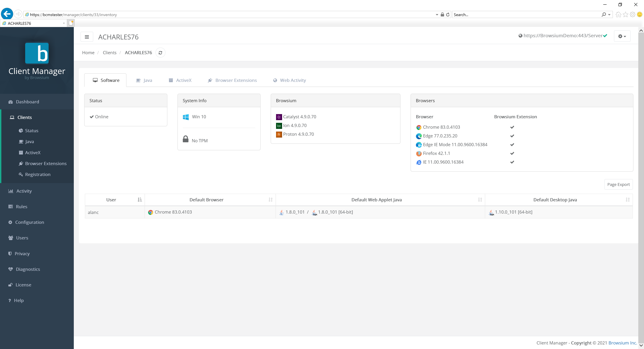Open browser Favorites star icon
This screenshot has height=349, width=644.
pyautogui.click(x=625, y=14)
